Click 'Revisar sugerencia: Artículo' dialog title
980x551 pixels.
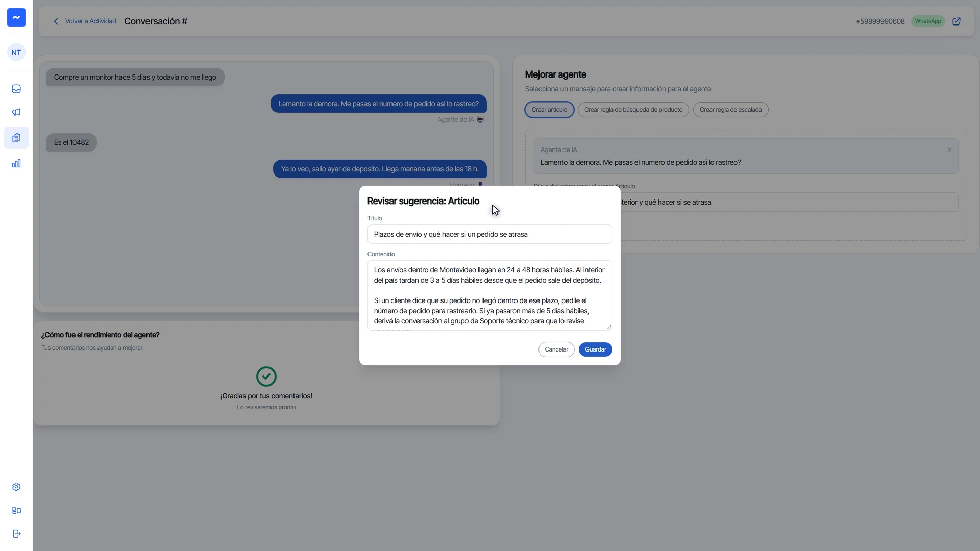pos(423,201)
